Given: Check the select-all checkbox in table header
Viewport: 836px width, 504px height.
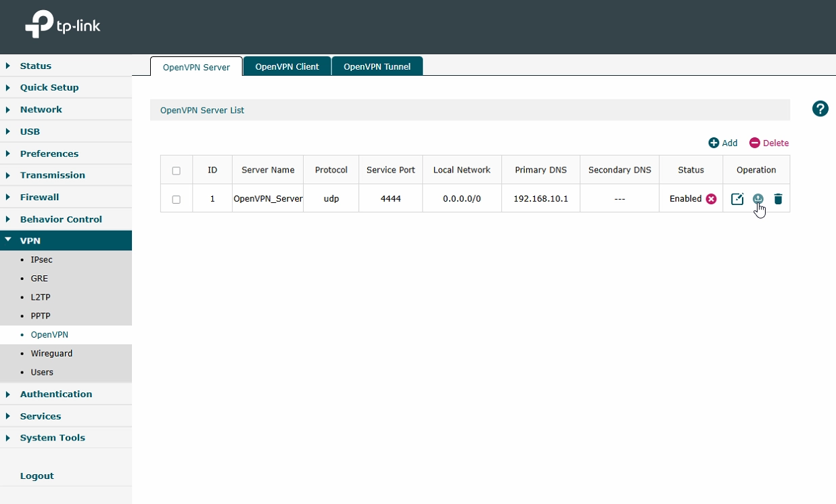Looking at the screenshot, I should coord(177,170).
